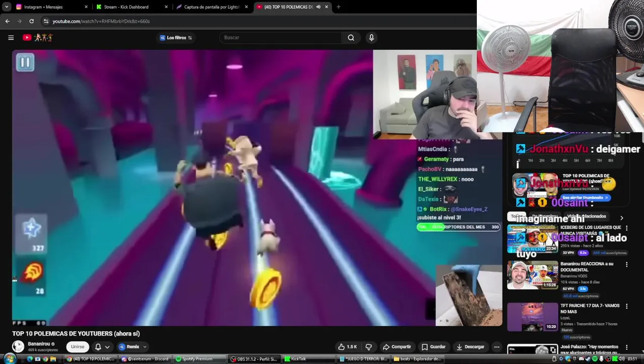Start voice search with the microphone
The width and height of the screenshot is (644, 364).
pos(372,37)
